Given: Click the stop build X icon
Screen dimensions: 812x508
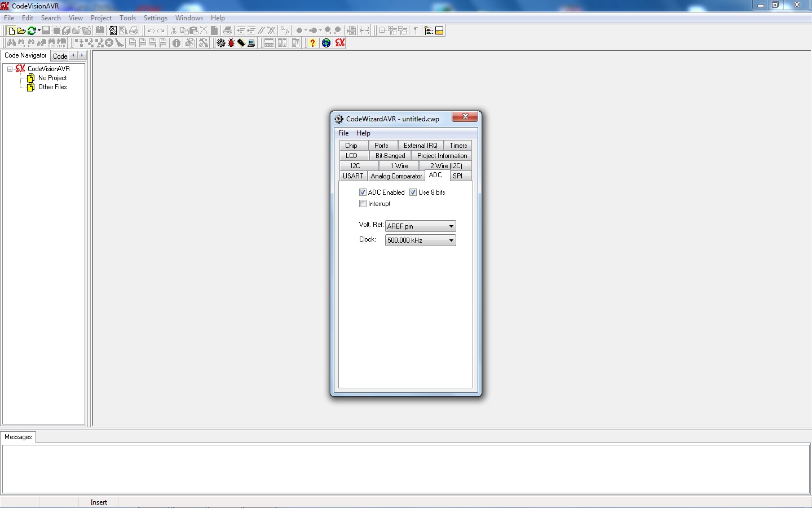Looking at the screenshot, I should pos(109,43).
